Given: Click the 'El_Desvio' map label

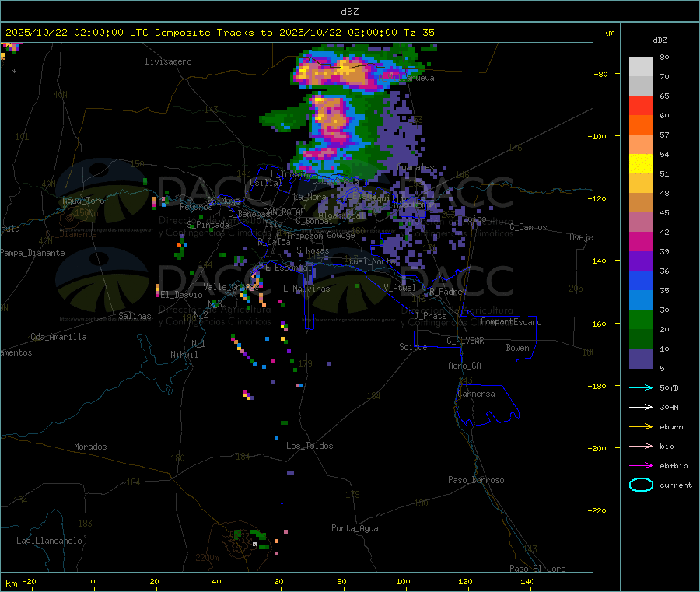Looking at the screenshot, I should (x=182, y=295).
